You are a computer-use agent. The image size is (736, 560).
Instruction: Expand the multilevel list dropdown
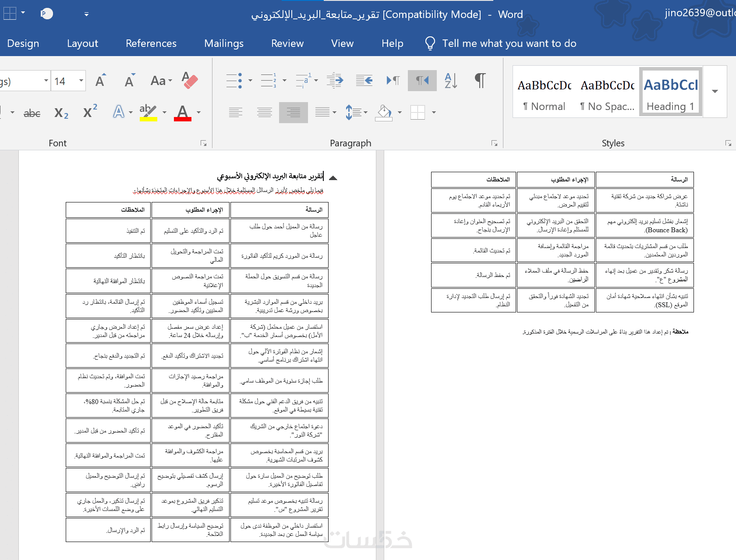(316, 81)
